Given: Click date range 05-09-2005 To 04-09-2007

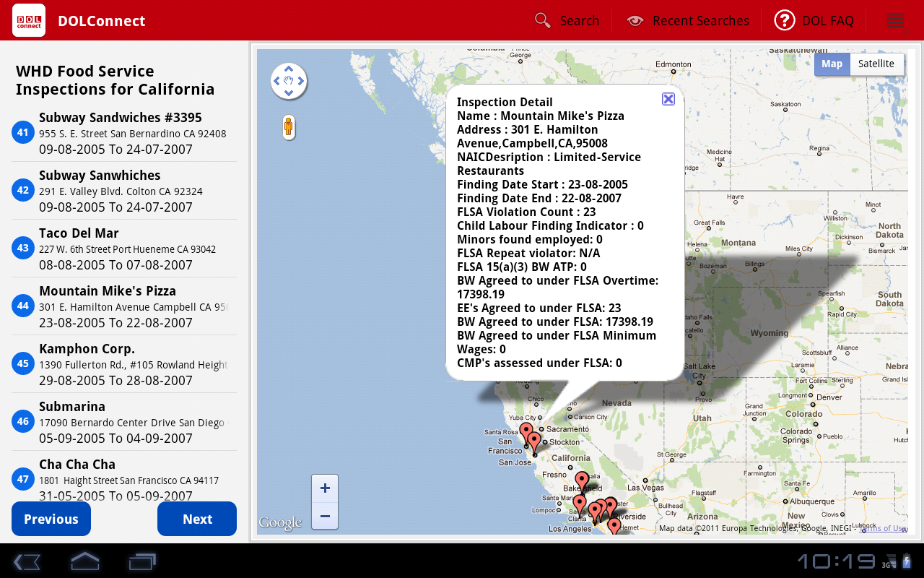Looking at the screenshot, I should click(115, 439).
